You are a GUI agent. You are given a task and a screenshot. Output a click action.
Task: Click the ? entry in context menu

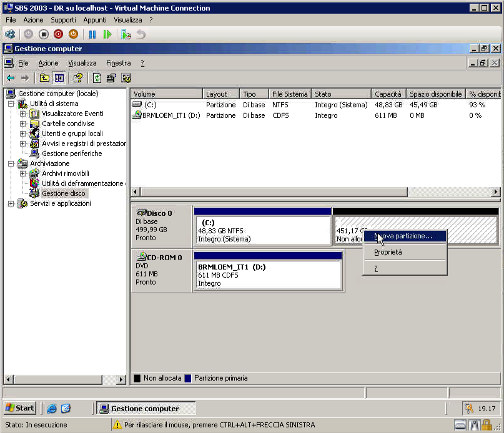405,268
